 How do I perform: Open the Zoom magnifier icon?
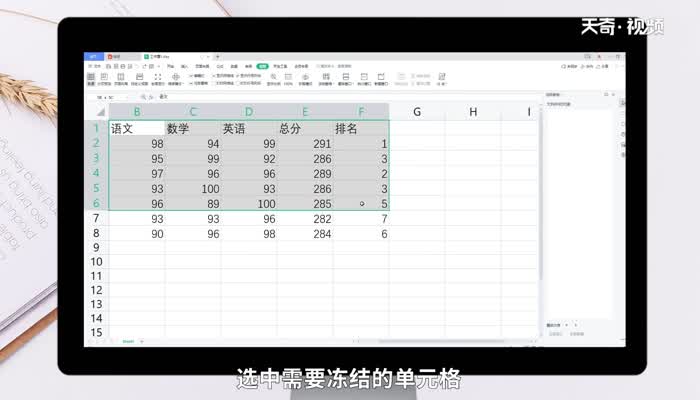(x=273, y=79)
